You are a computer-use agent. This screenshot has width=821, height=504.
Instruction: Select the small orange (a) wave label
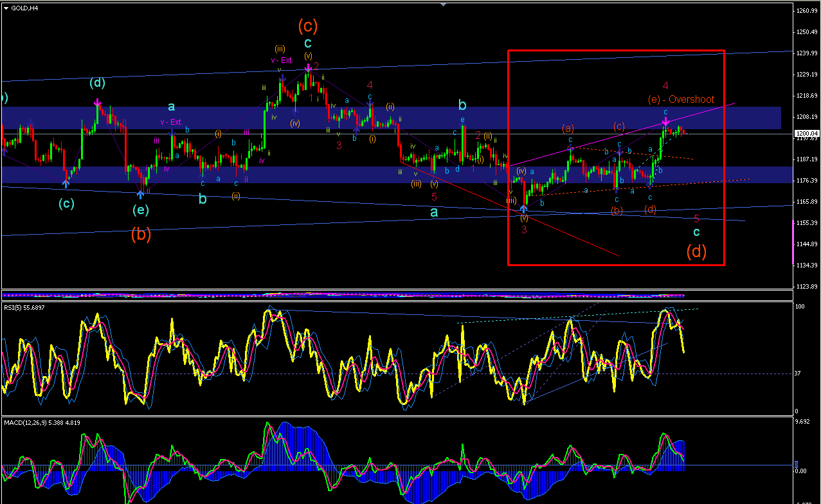click(x=568, y=127)
